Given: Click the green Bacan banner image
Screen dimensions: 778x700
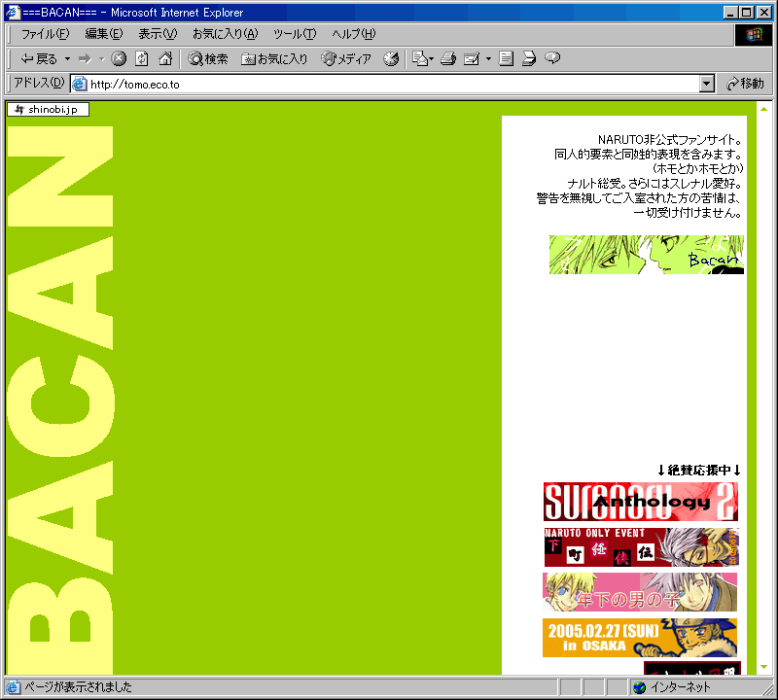Looking at the screenshot, I should (647, 255).
